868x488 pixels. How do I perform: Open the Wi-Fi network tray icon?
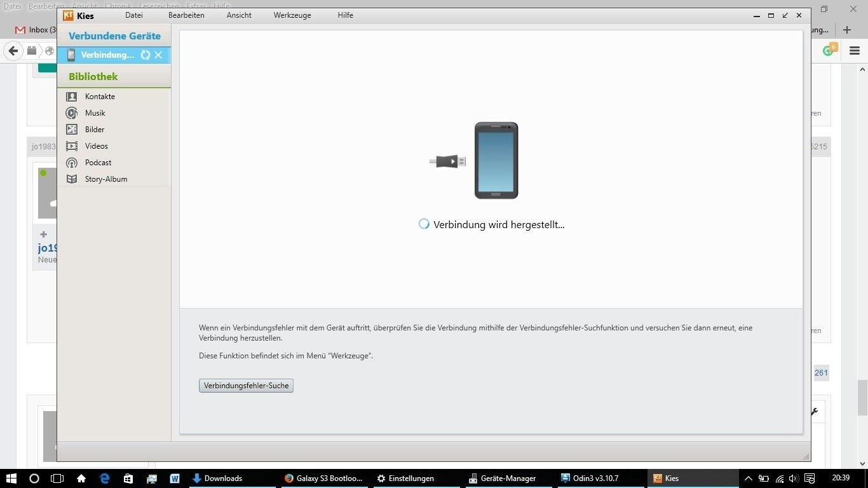(780, 478)
